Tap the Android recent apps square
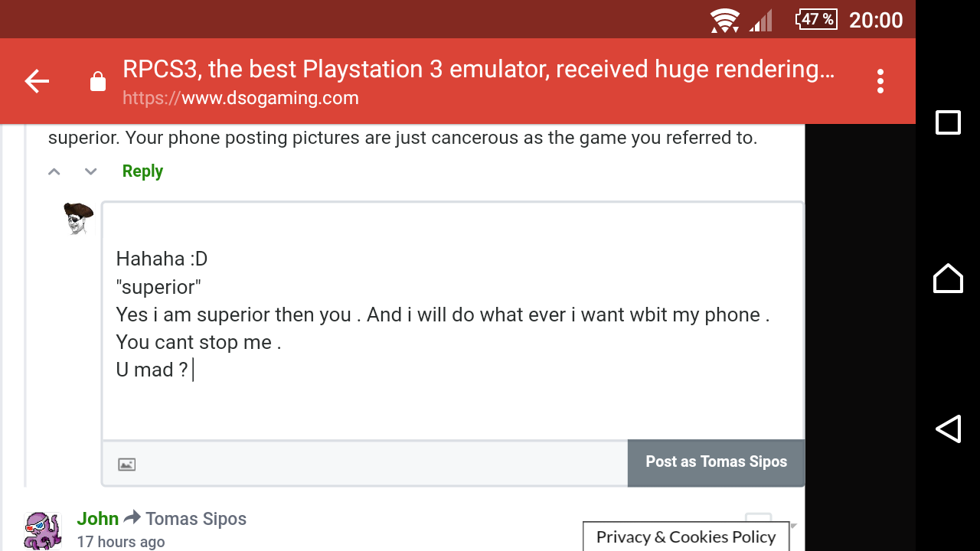This screenshot has height=551, width=980. coord(948,122)
